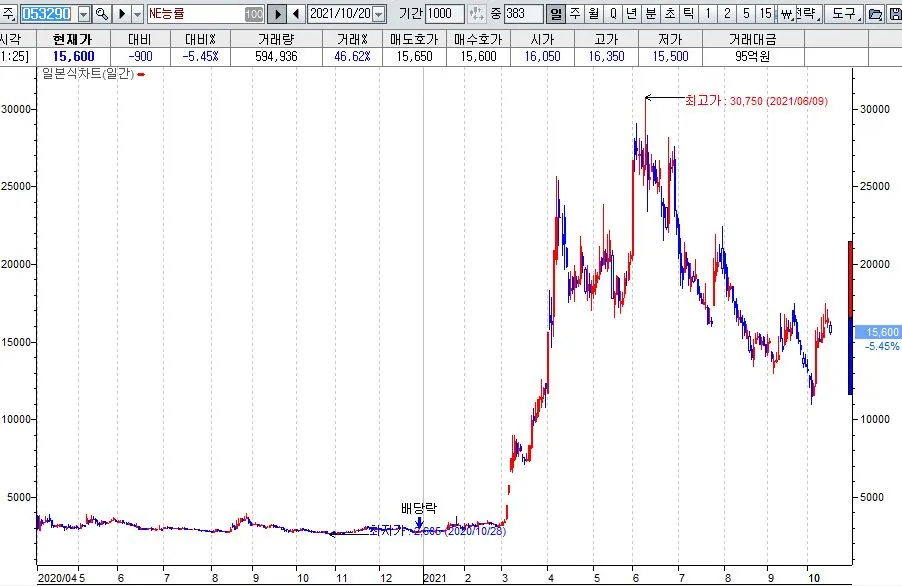
Task: Click the 거래량 value 594,936
Action: coord(277,56)
